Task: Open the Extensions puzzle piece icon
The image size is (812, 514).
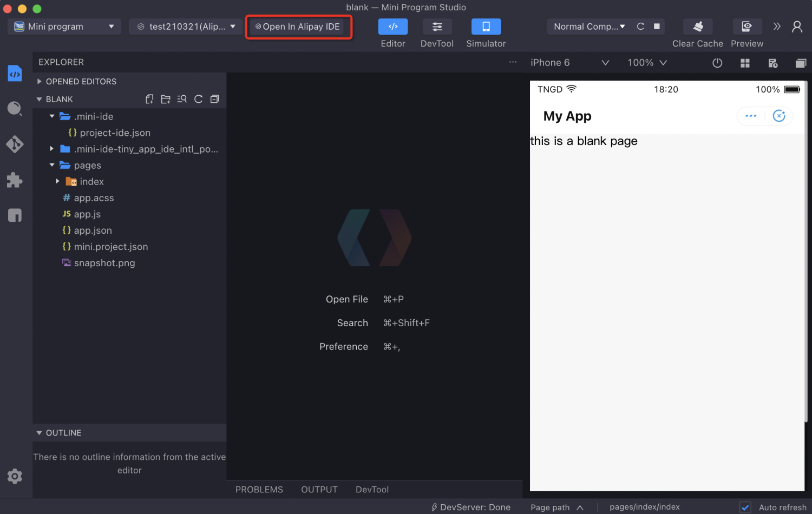Action: tap(15, 180)
